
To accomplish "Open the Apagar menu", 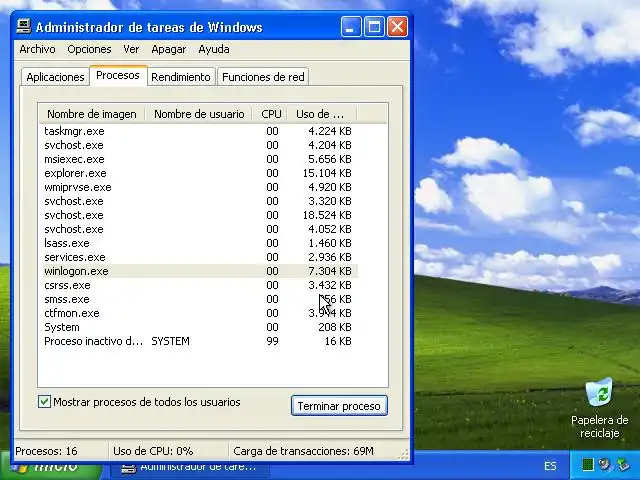I will point(169,49).
